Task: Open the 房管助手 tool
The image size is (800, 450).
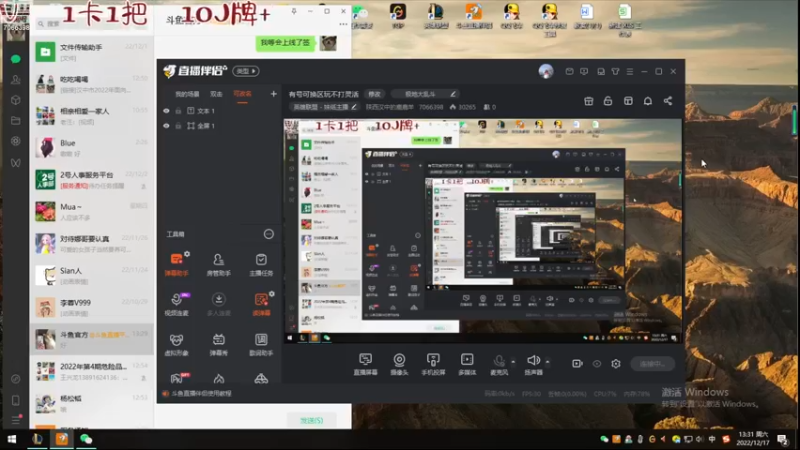Action: coord(218,264)
